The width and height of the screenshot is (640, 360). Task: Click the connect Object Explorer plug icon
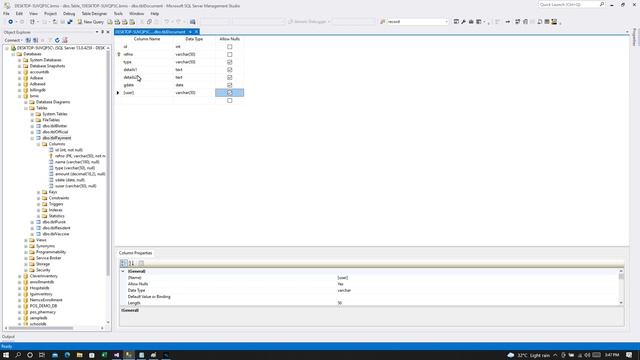[28, 40]
